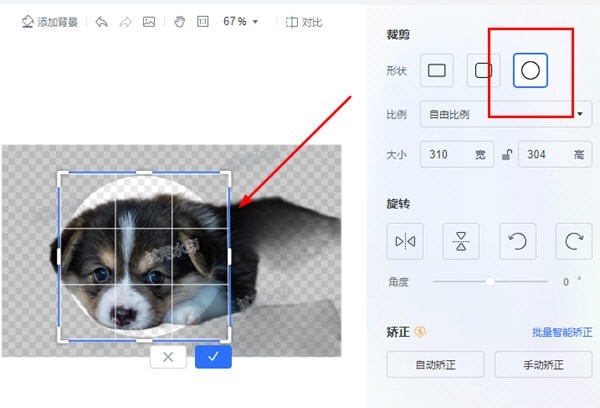This screenshot has height=408, width=600.
Task: Click the 自动矫正 button
Action: pyautogui.click(x=435, y=365)
